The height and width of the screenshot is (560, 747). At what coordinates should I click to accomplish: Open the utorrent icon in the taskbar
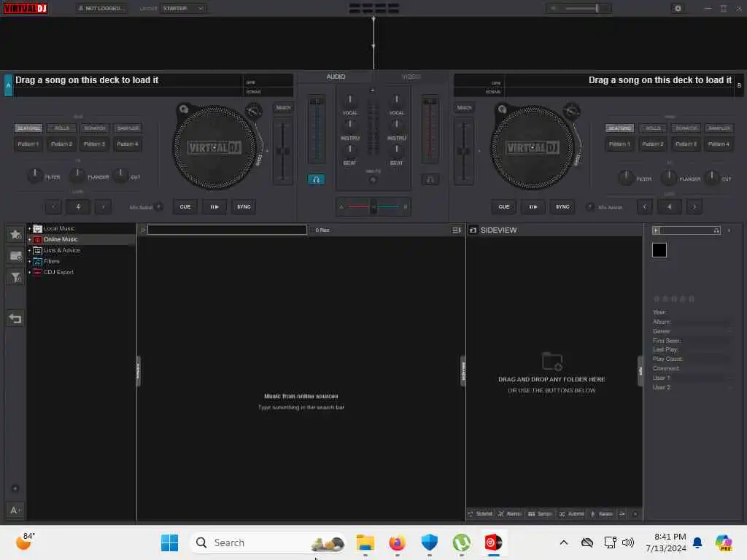[461, 542]
